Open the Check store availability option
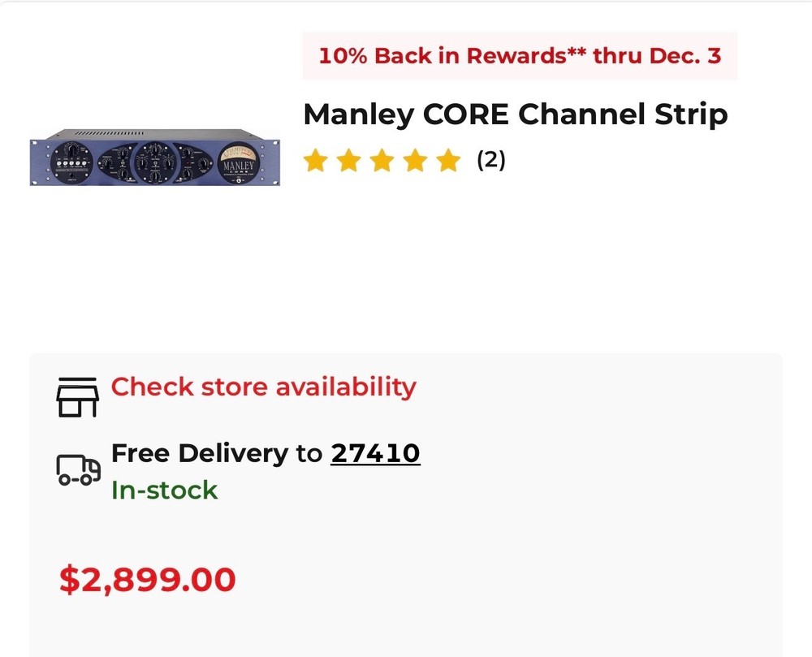 [x=263, y=388]
